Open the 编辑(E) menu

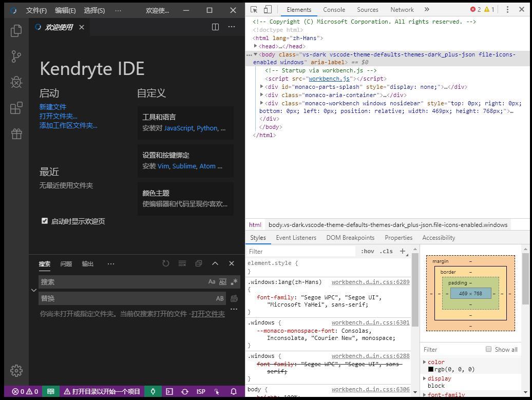[x=66, y=10]
